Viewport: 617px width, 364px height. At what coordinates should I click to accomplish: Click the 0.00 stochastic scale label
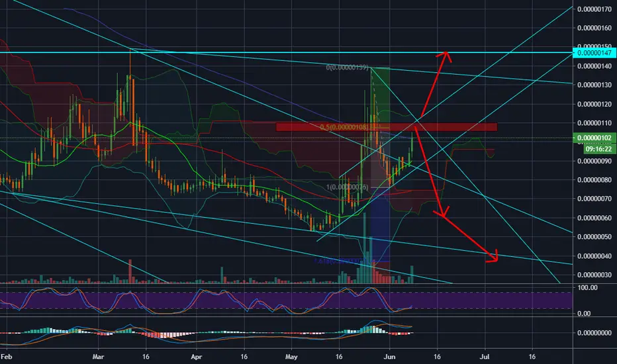(x=584, y=313)
